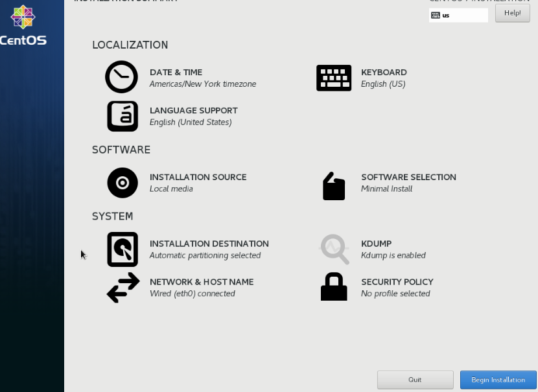Click the CentOS wordmark text
538x392 pixels.
coord(23,40)
